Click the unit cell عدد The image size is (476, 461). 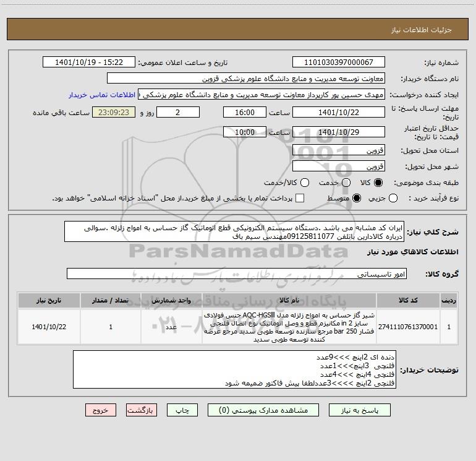coord(171,327)
